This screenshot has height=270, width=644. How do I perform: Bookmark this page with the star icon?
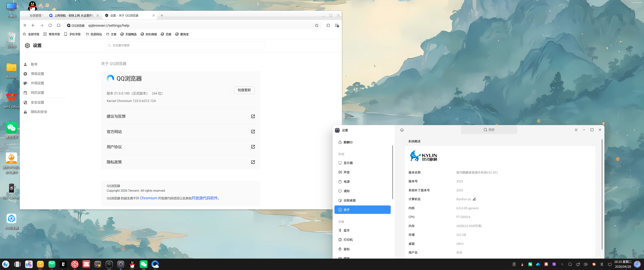point(316,25)
